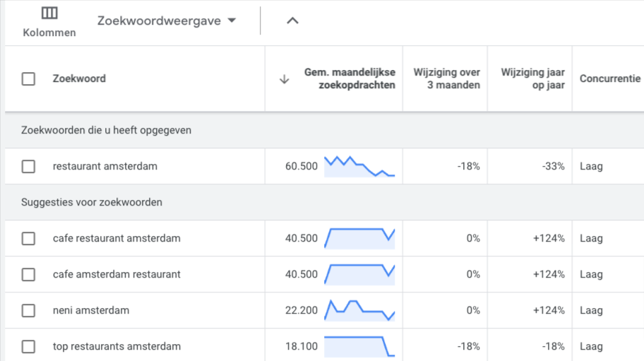Click the Zoekwoord column header
Screen dimensions: 644x361
point(79,79)
